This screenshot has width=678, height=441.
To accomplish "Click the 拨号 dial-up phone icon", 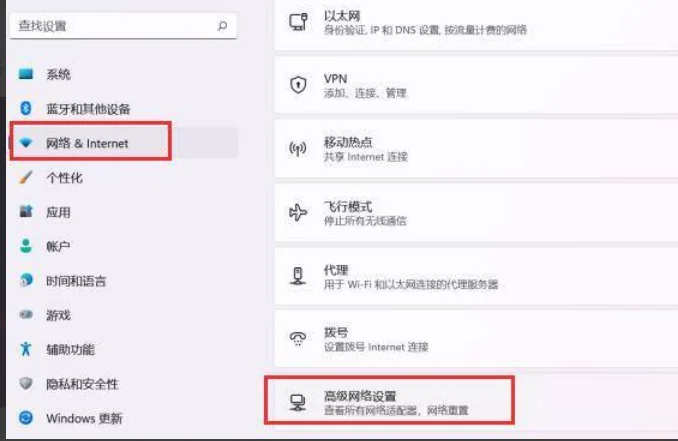I will coord(298,339).
